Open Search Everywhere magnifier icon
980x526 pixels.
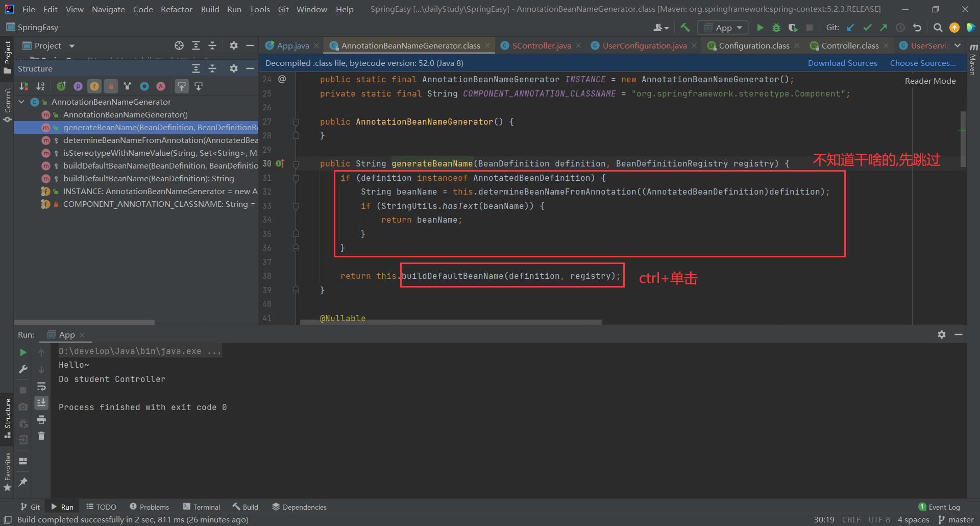point(938,28)
